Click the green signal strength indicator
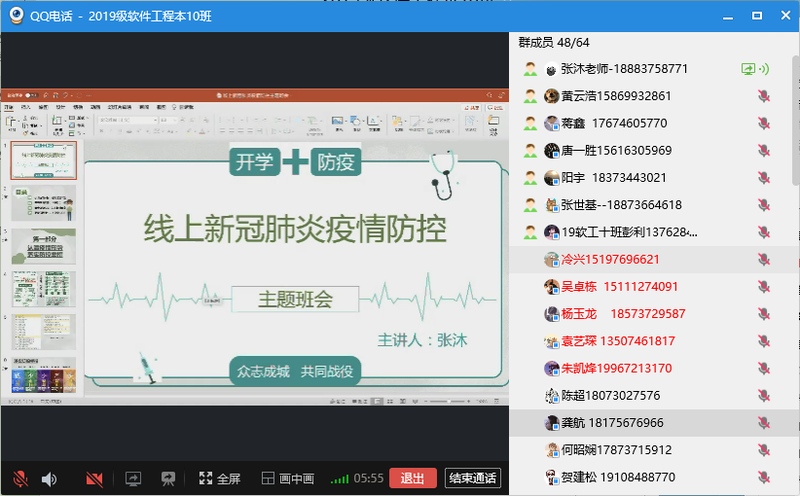Screen dimensions: 800x496 coord(340,479)
